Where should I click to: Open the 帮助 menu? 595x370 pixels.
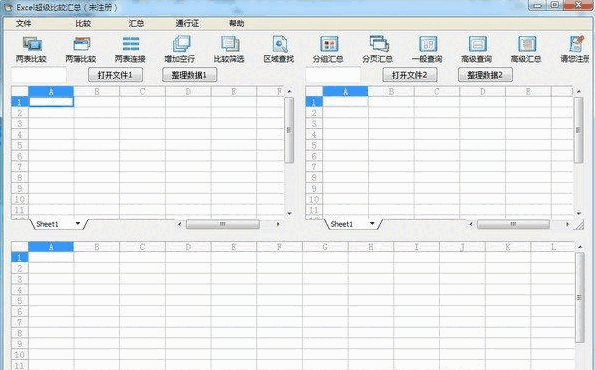[236, 24]
